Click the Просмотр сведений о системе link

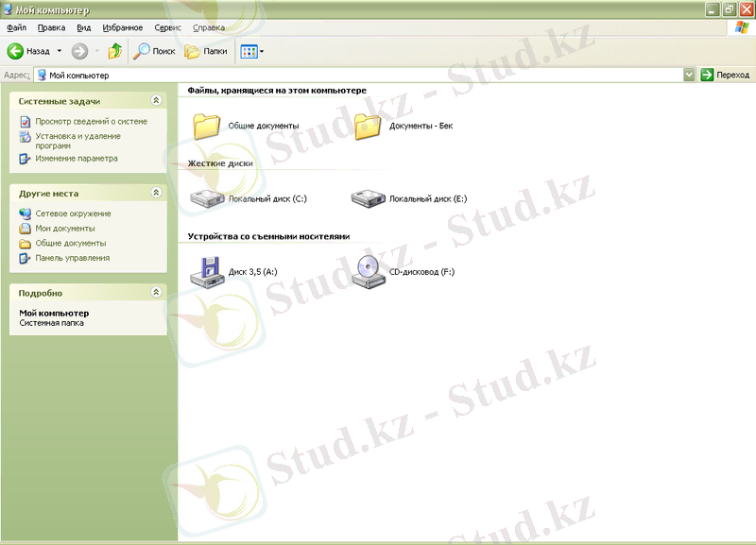point(91,122)
